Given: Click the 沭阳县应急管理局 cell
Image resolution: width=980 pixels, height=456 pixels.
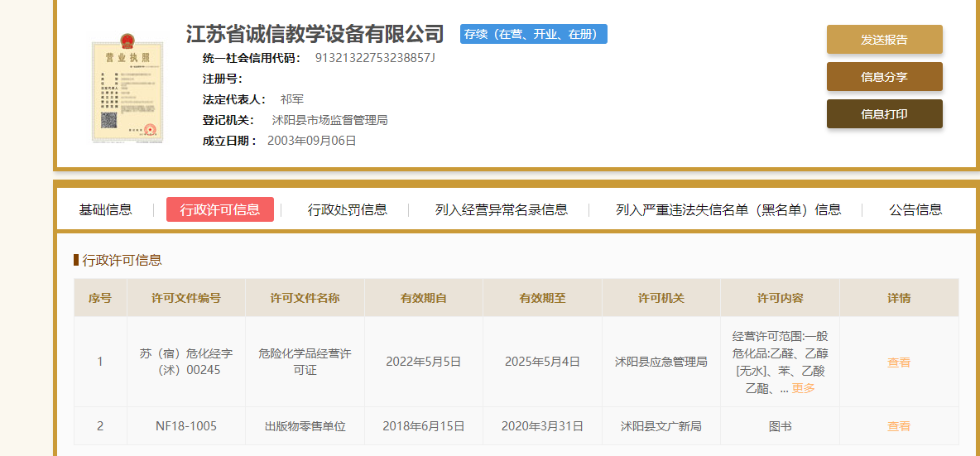Looking at the screenshot, I should (x=661, y=362).
